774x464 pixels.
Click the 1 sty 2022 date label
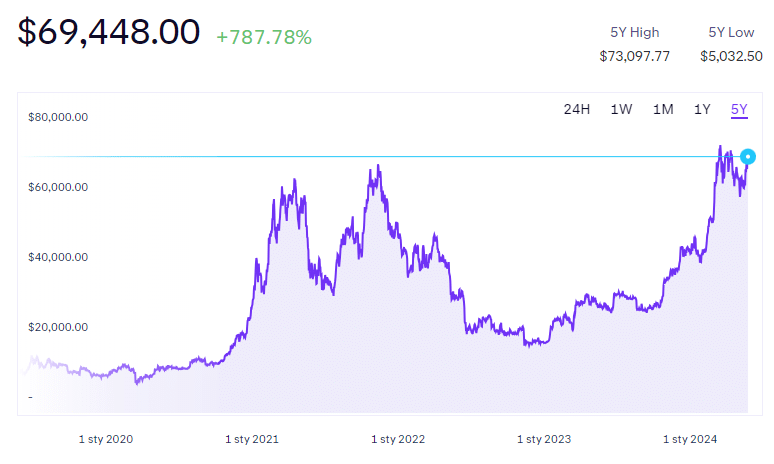[x=398, y=439]
